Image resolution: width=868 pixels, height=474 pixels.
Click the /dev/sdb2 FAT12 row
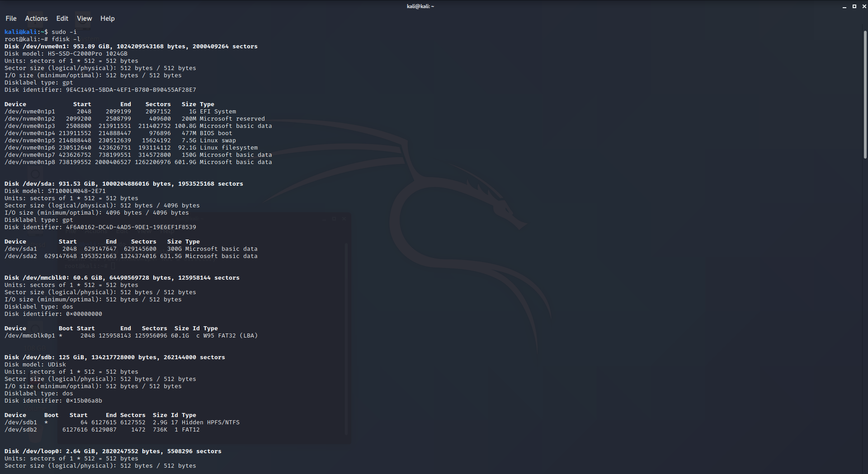tap(102, 430)
